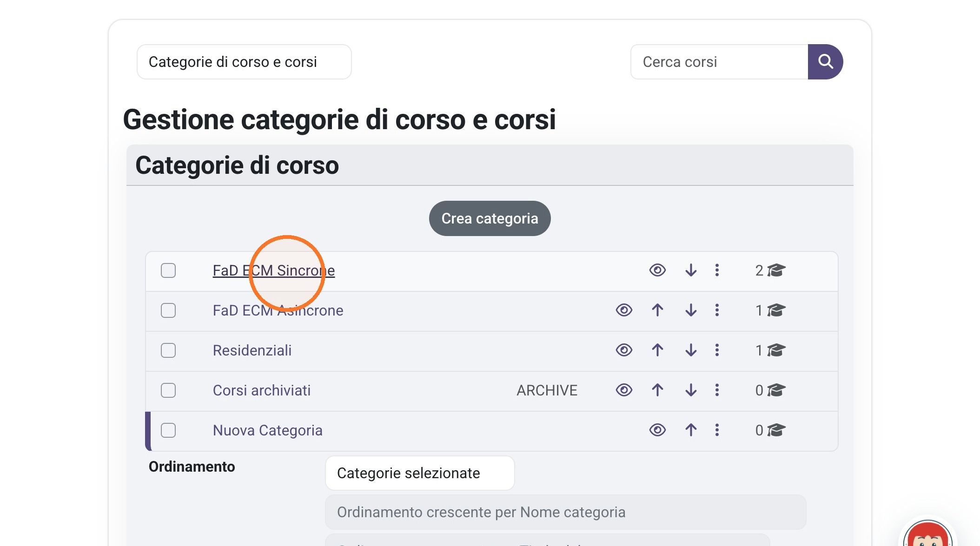The image size is (980, 546).
Task: Move Corsi archiviati down
Action: pyautogui.click(x=691, y=390)
